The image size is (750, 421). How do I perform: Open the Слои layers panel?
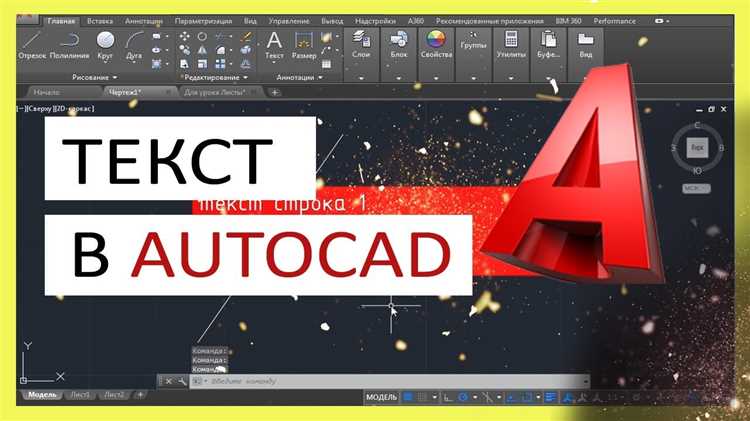(x=361, y=45)
